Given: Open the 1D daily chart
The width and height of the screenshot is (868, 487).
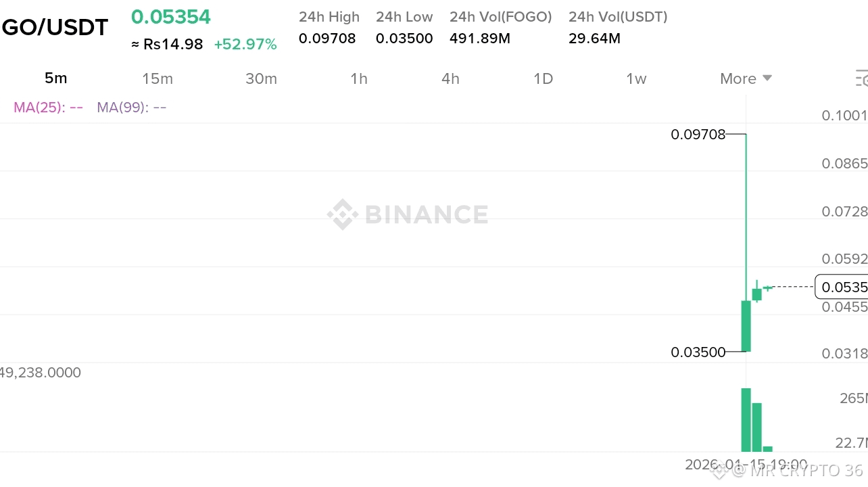Looking at the screenshot, I should point(543,78).
